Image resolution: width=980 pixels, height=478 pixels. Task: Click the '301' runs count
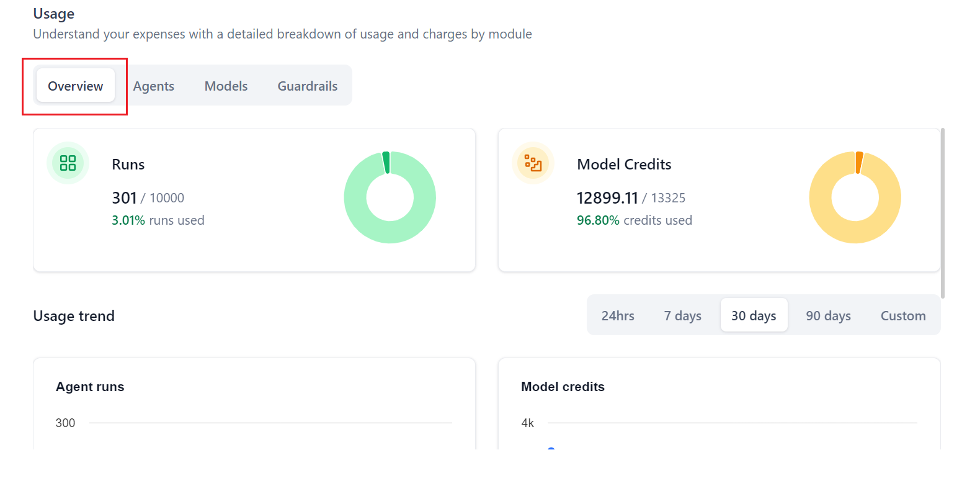click(124, 198)
